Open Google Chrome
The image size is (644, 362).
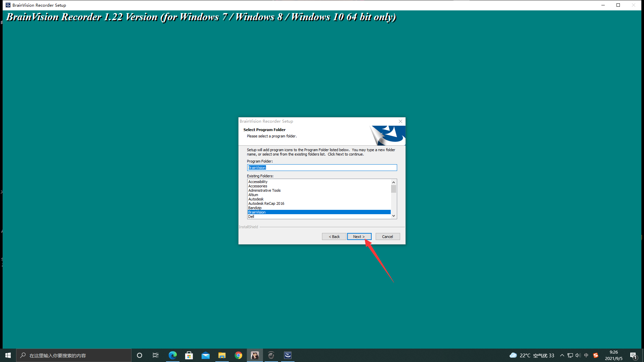(x=238, y=355)
